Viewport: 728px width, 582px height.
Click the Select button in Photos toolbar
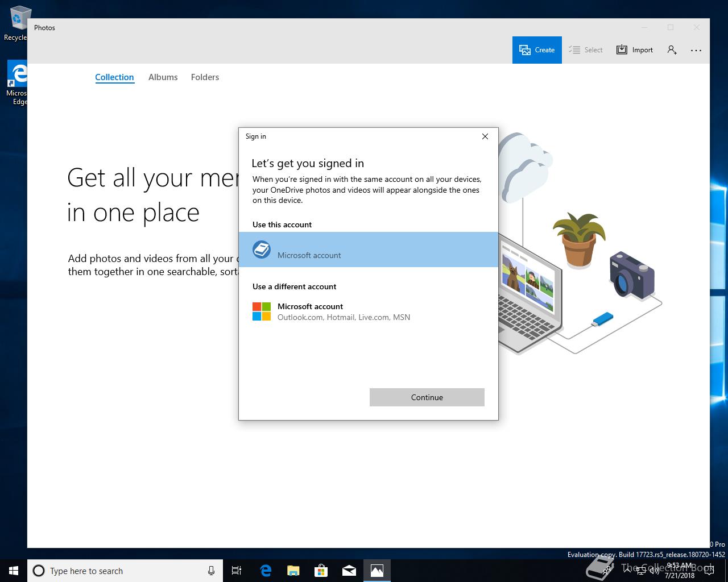586,50
